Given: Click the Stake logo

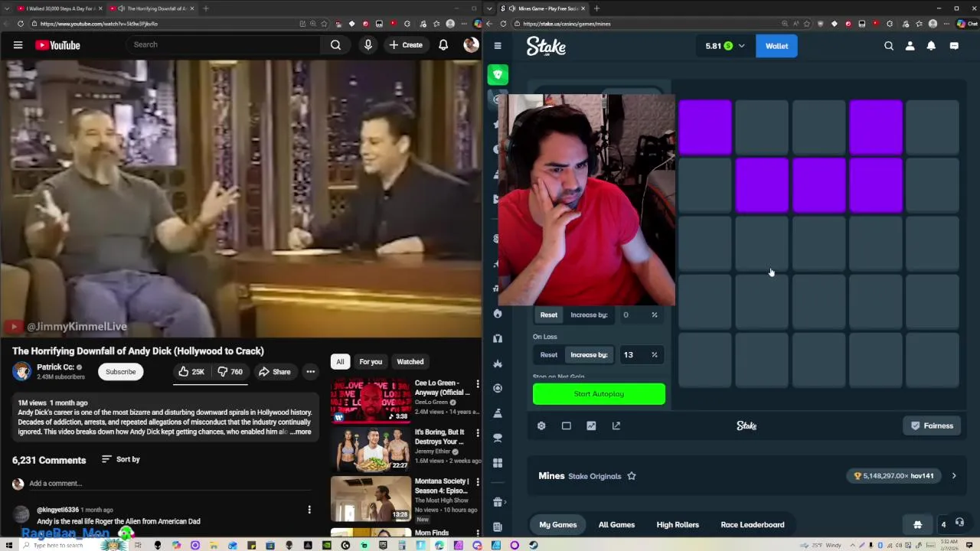Looking at the screenshot, I should [x=546, y=47].
